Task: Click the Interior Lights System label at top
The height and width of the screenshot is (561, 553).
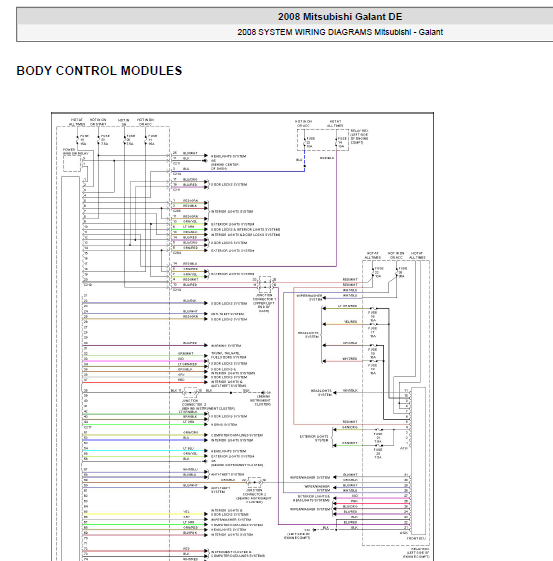Action: pyautogui.click(x=232, y=211)
